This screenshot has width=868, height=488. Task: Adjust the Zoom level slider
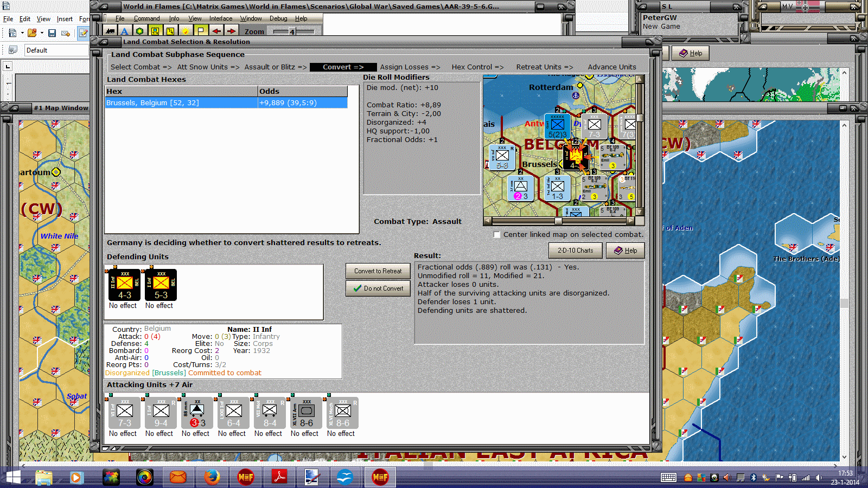click(x=291, y=31)
